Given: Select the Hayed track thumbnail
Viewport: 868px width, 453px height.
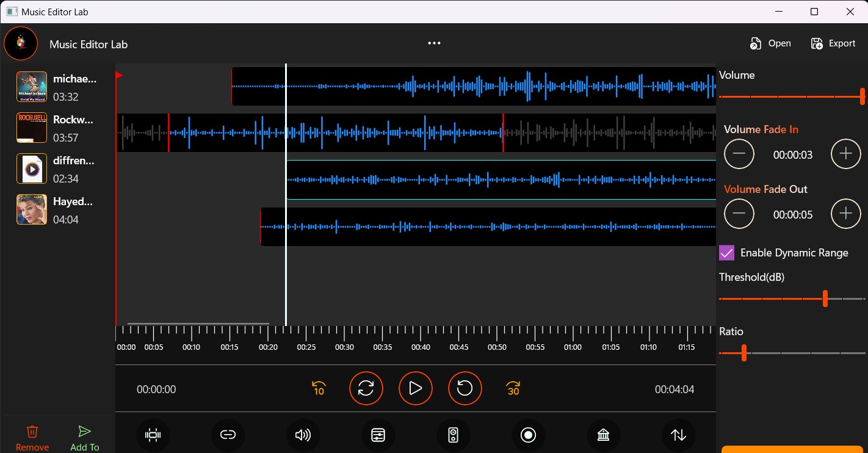Looking at the screenshot, I should click(31, 209).
